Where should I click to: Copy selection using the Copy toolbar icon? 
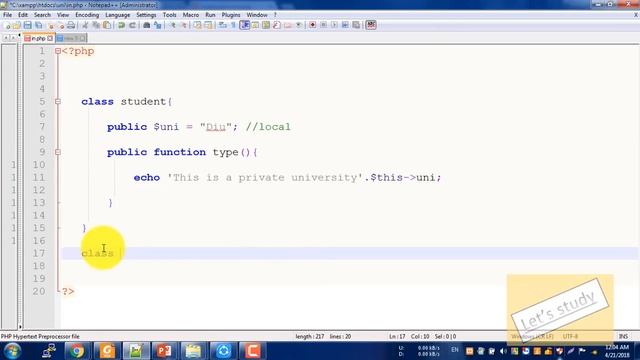pos(96,25)
